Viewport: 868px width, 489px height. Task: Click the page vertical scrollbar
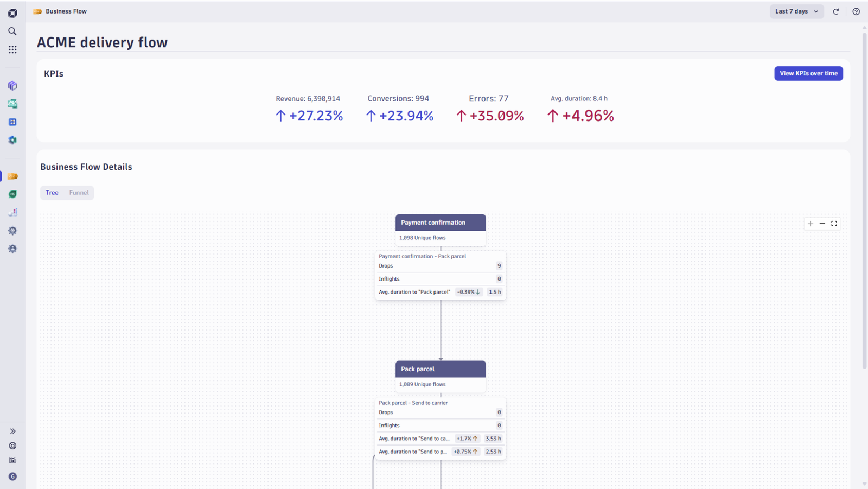click(864, 201)
